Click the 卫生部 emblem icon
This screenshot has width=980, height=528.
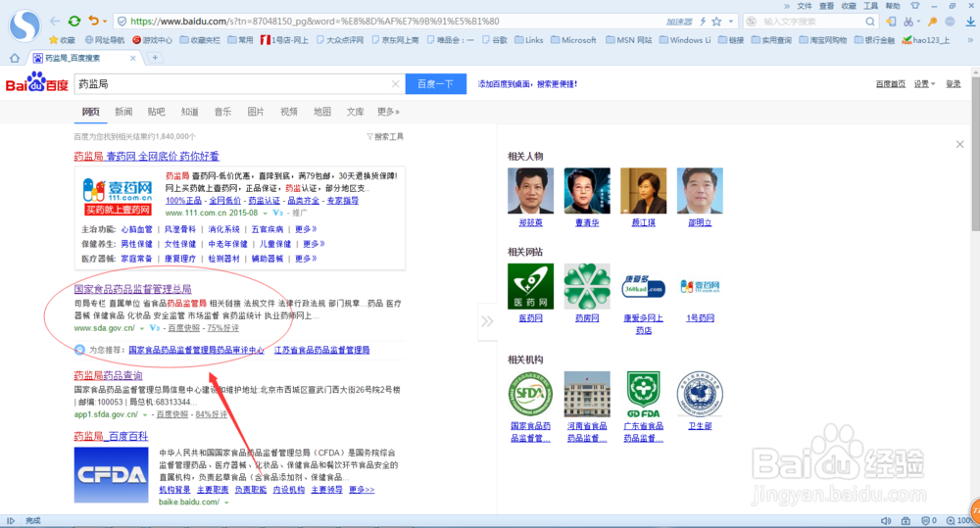[x=700, y=394]
